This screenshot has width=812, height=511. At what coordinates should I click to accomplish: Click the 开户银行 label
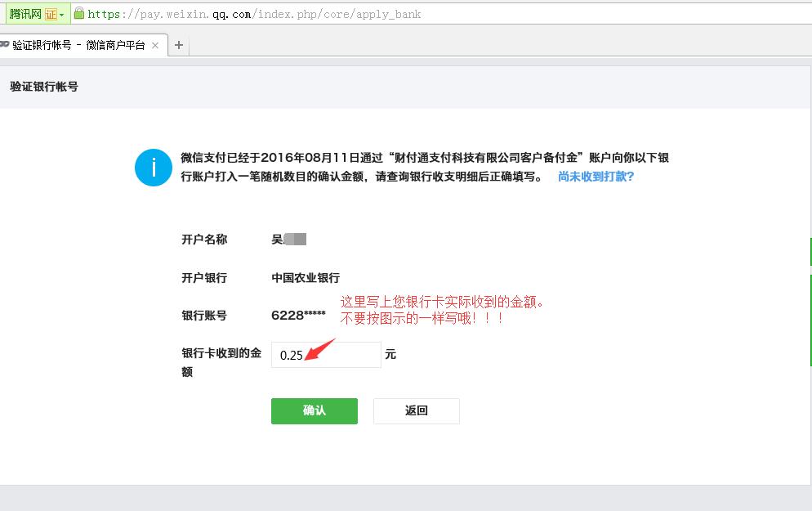[x=204, y=278]
